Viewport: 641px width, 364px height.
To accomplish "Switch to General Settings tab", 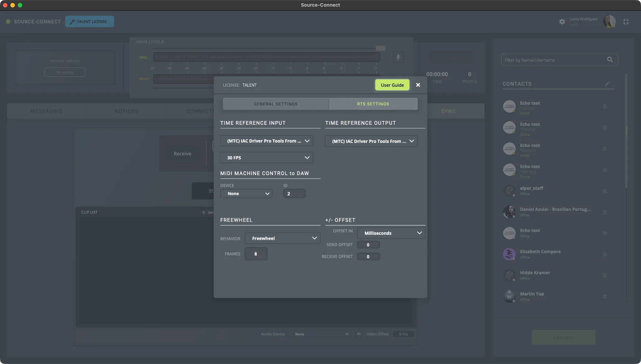I will coord(275,104).
